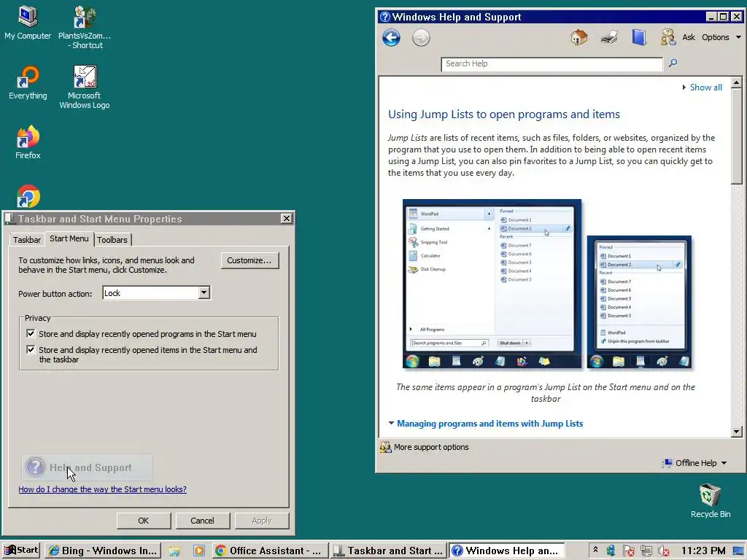
Task: Click the Messenger people tray icon
Action: coord(611,551)
